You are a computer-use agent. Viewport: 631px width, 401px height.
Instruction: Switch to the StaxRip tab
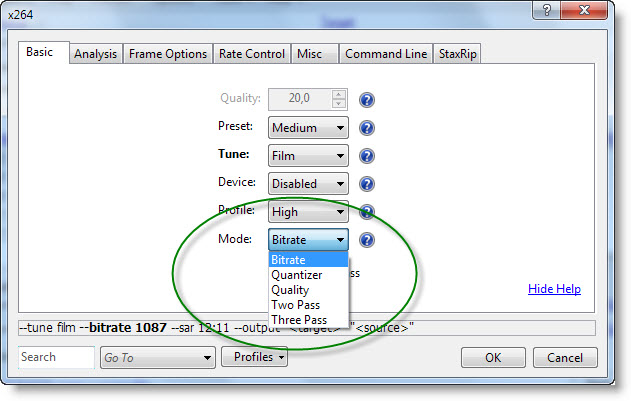click(x=458, y=54)
